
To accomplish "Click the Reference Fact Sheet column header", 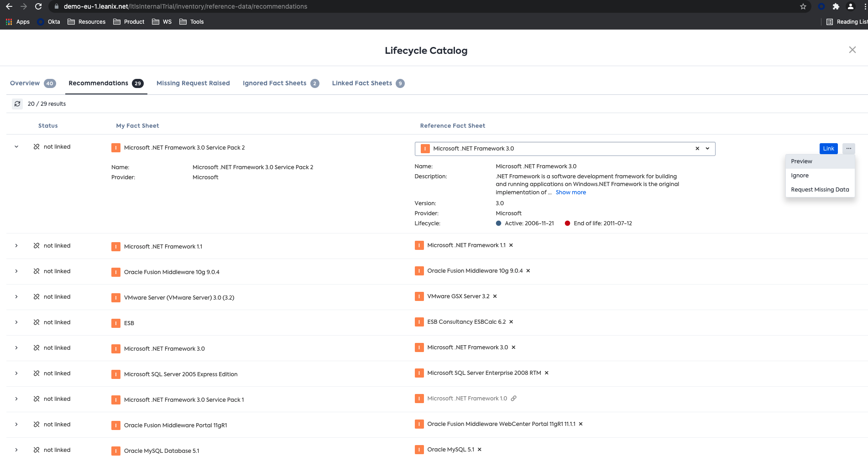I will click(x=452, y=126).
